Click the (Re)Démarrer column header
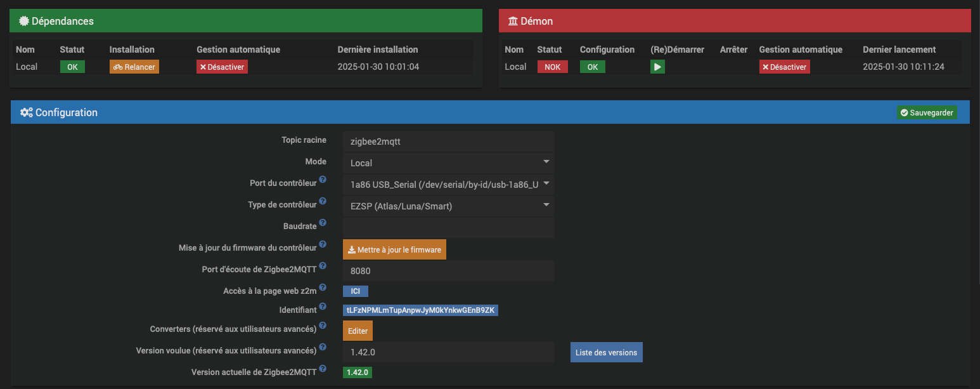The image size is (980, 389). click(677, 49)
